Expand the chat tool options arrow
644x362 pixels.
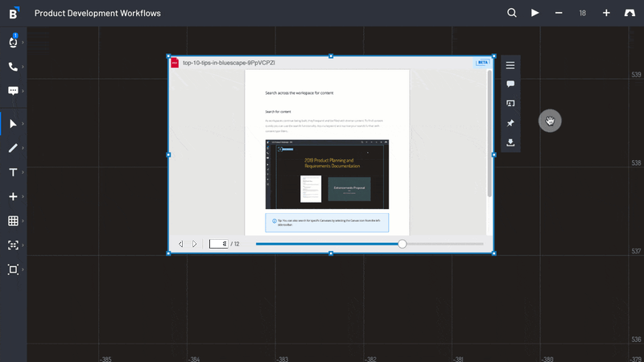(x=23, y=91)
